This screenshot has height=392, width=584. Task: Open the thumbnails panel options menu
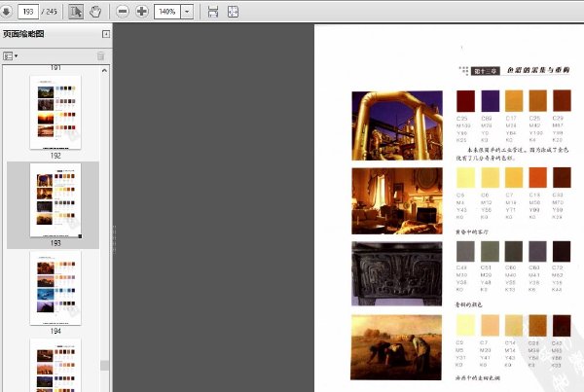pos(11,56)
